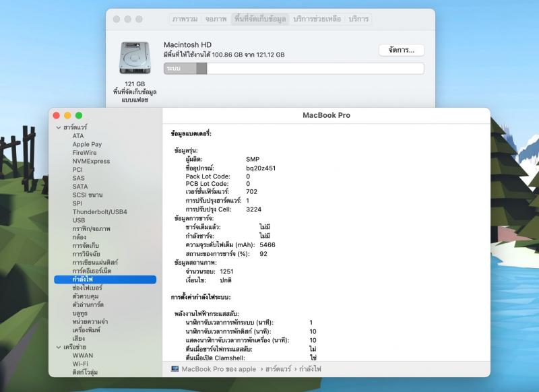Click 'MacBook Pro ของ apple' in path bar
Viewport: 539px width, 392px height.
[218, 369]
